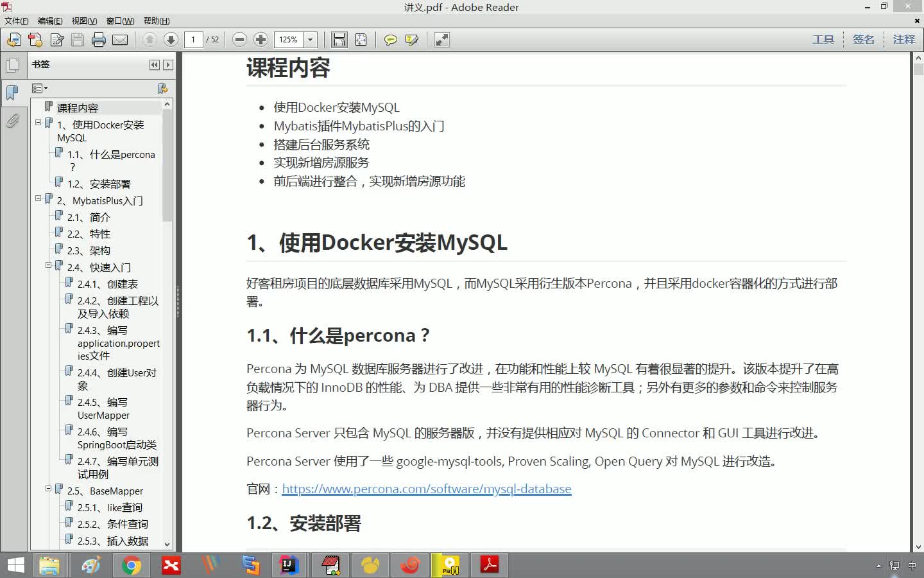Open the 视图(V) menu

(x=84, y=21)
